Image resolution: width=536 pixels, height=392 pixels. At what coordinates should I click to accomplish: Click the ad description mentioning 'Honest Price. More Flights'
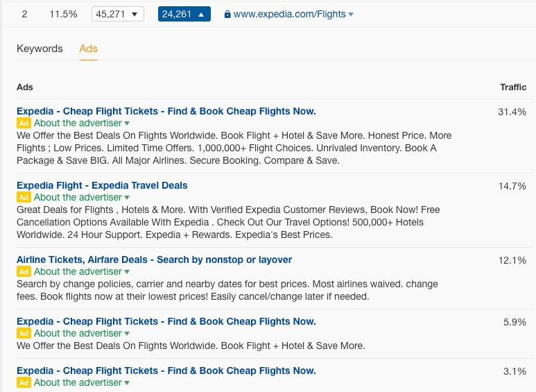[x=234, y=148]
